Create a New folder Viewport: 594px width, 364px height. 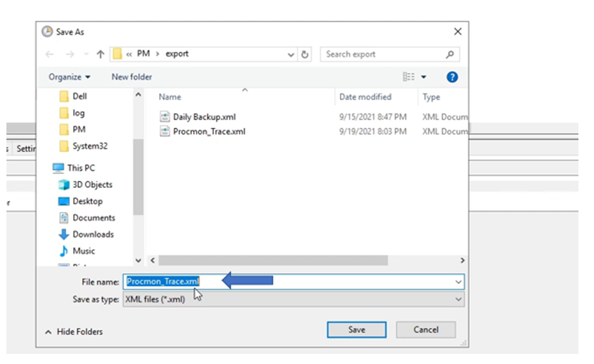pyautogui.click(x=132, y=77)
